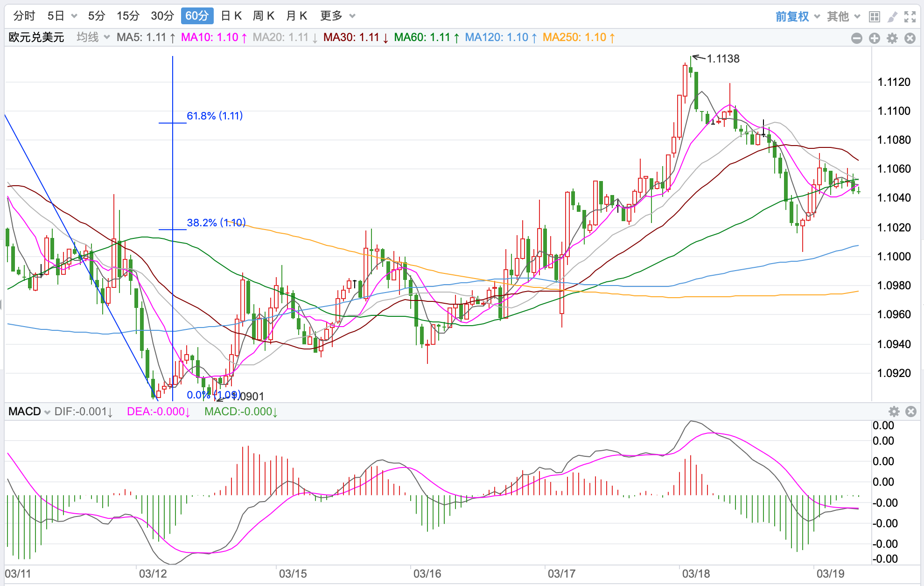The image size is (924, 586).
Task: Toggle the MA250 line label
Action: (x=578, y=37)
